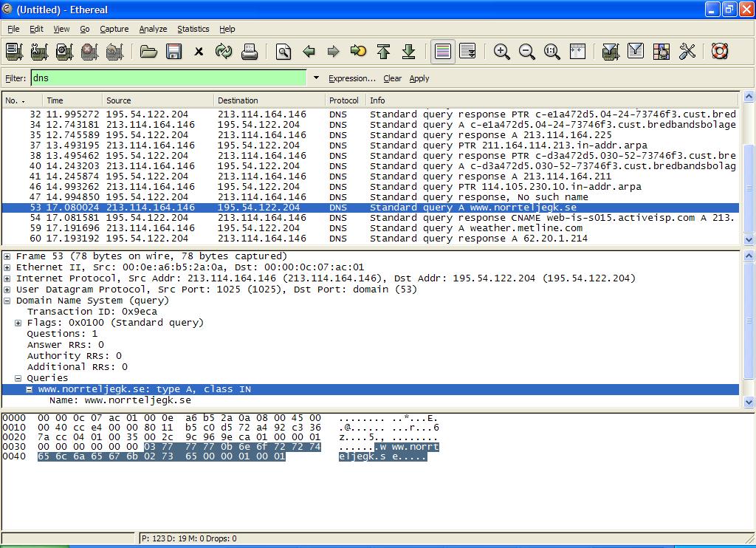Click the Expression... button
The image size is (756, 548).
tap(352, 78)
